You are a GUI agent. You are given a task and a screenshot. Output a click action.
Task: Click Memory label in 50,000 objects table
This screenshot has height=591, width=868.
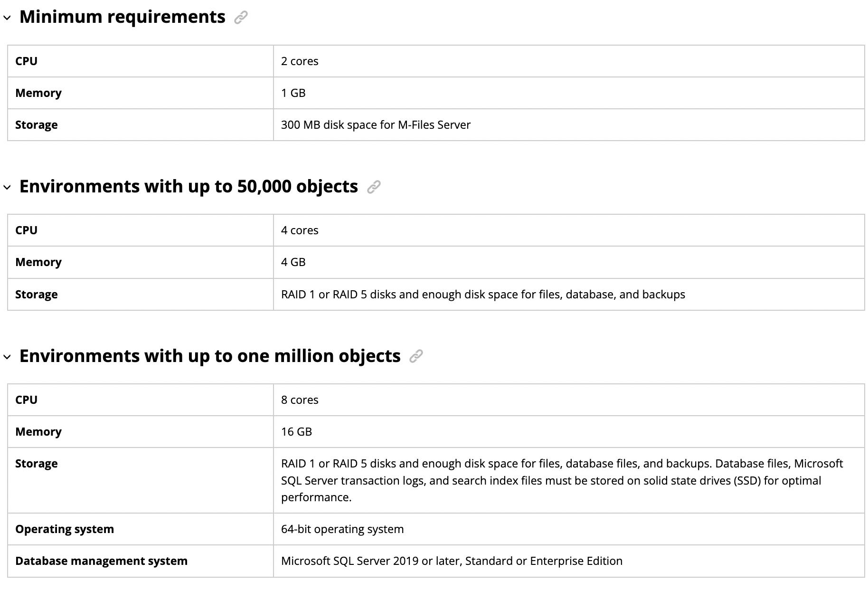(38, 262)
